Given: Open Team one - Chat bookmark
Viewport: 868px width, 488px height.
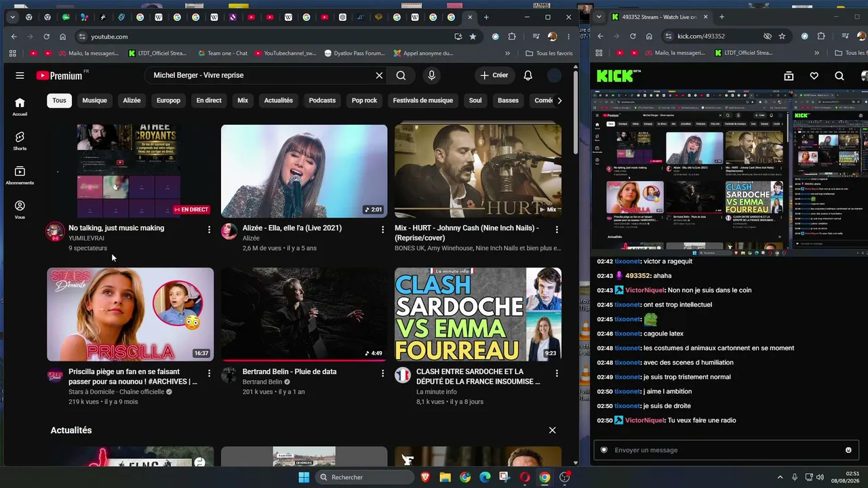Looking at the screenshot, I should pos(222,53).
